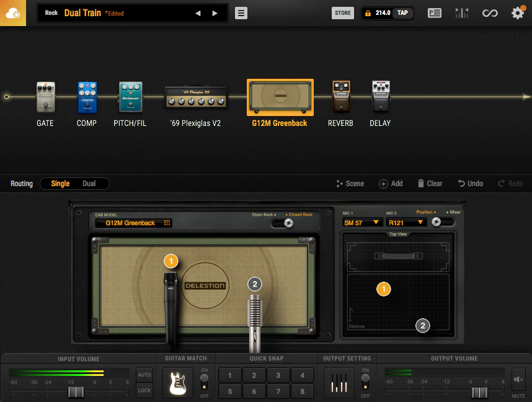Select Quick Snap slot 3
532x402 pixels.
[278, 375]
